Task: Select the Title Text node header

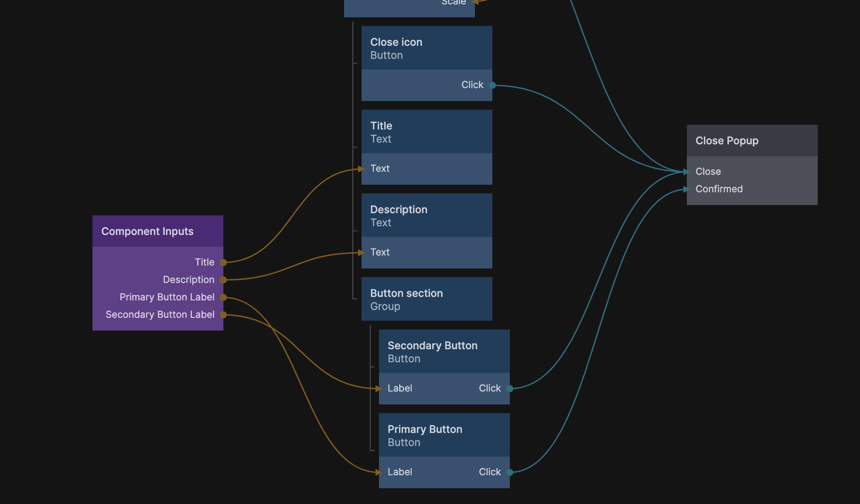Action: (x=427, y=132)
